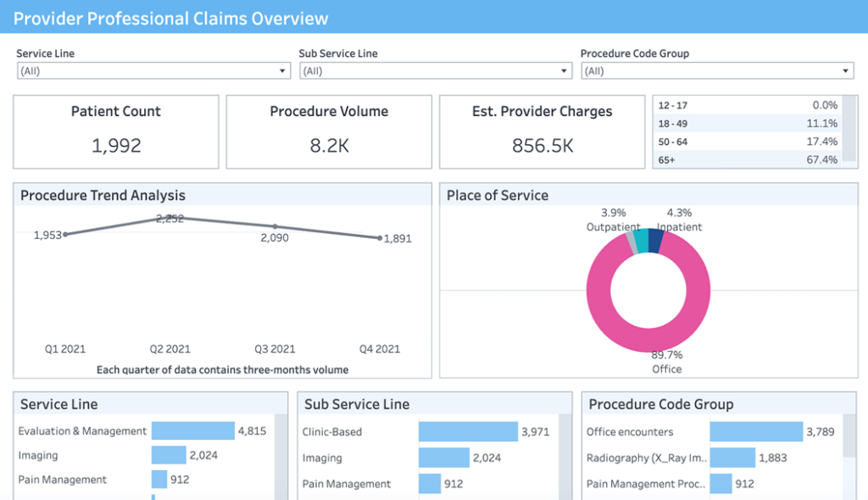Click the Imaging bar in Service Line chart
Viewport: 868px width, 500px height.
[169, 455]
